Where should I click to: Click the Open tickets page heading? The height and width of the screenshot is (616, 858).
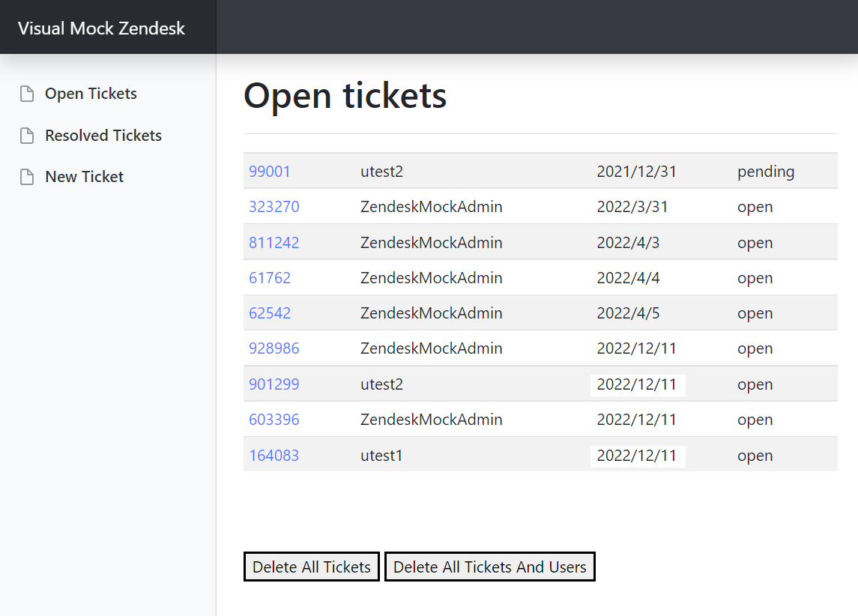pyautogui.click(x=345, y=96)
